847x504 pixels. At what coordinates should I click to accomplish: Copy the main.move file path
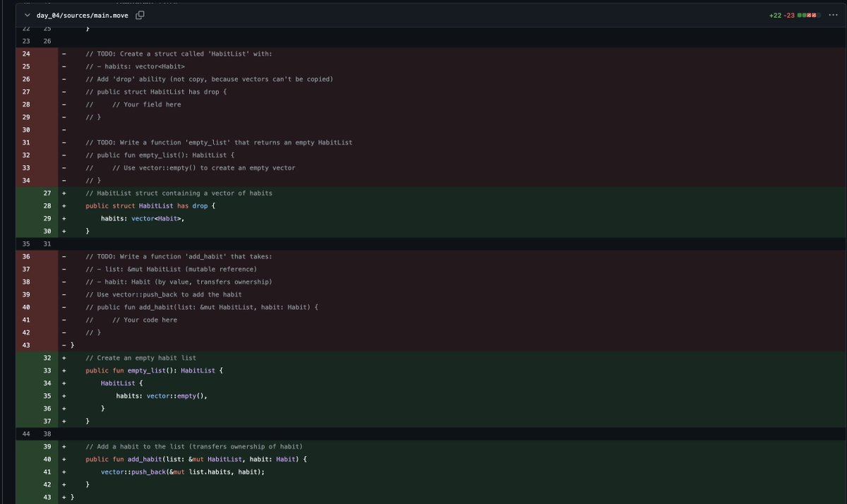[140, 15]
